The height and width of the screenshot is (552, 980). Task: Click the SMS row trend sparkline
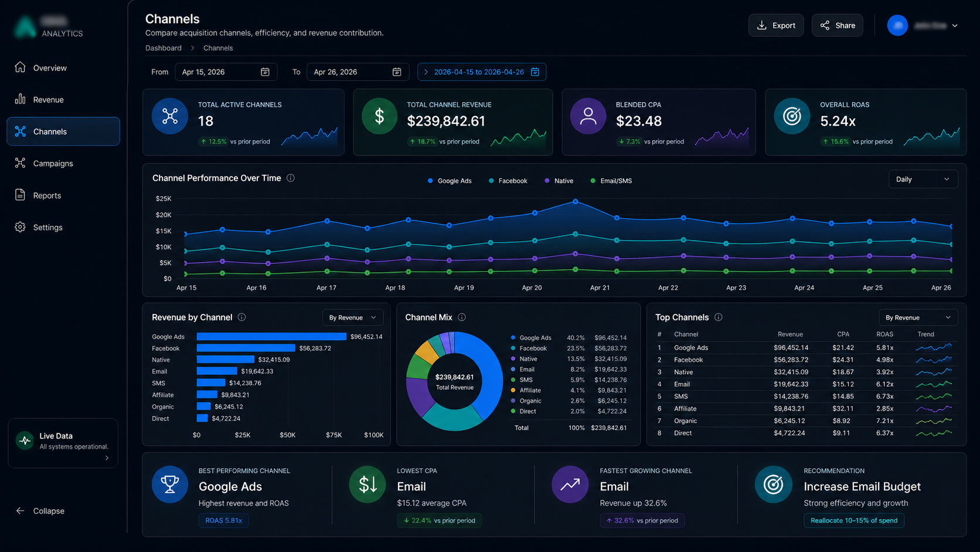(x=934, y=397)
